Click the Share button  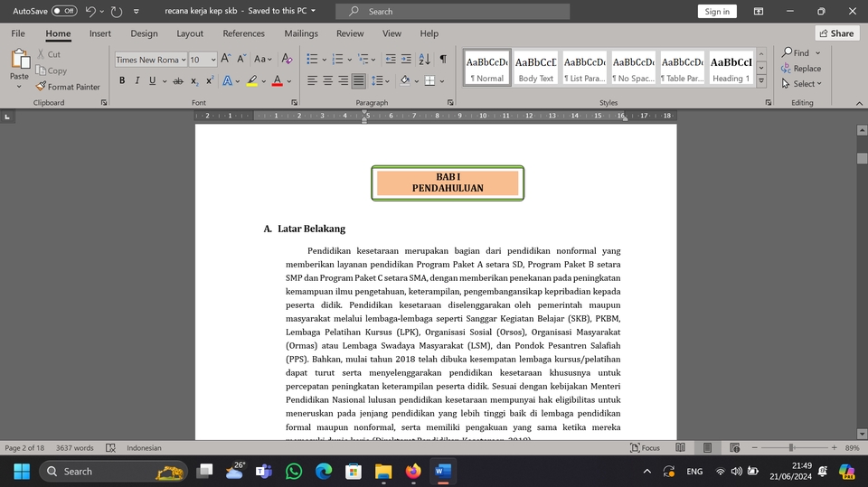[836, 33]
